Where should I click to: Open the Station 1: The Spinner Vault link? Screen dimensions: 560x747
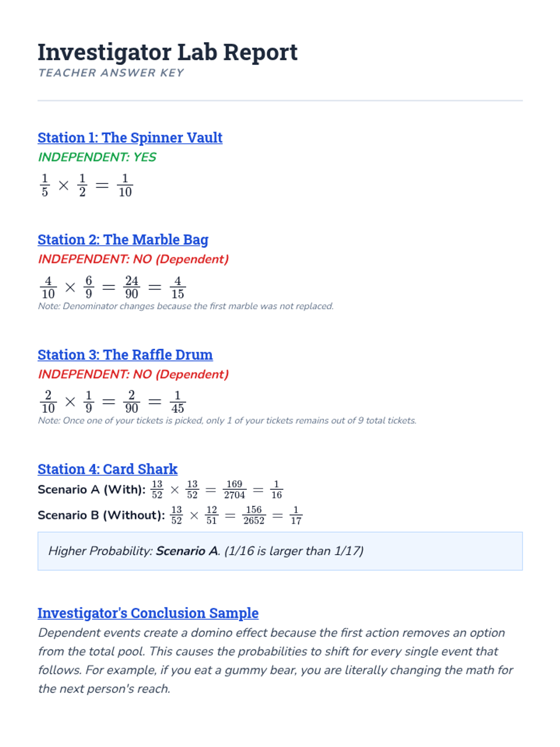[x=130, y=138]
